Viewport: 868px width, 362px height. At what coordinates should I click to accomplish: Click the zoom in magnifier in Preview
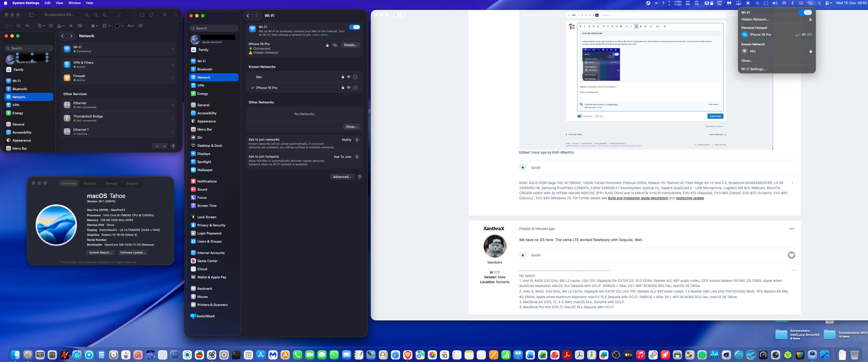[105, 15]
